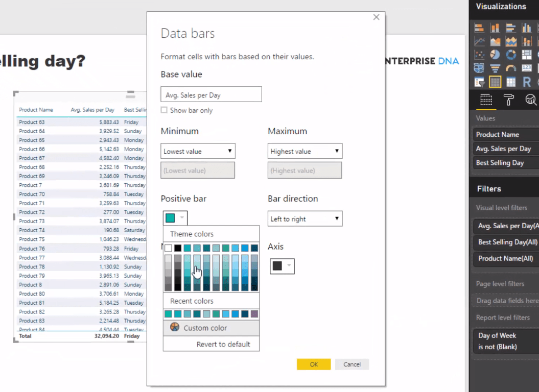Select the clustered bar chart visual

[511, 28]
